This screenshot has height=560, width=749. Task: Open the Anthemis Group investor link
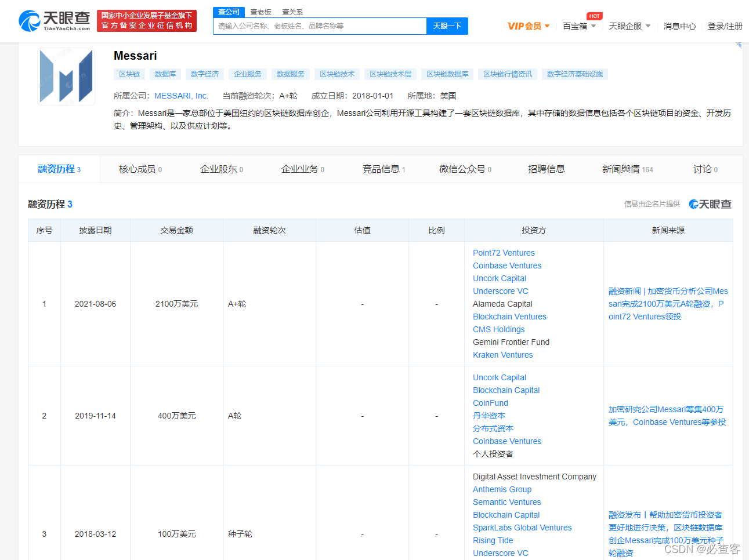502,489
